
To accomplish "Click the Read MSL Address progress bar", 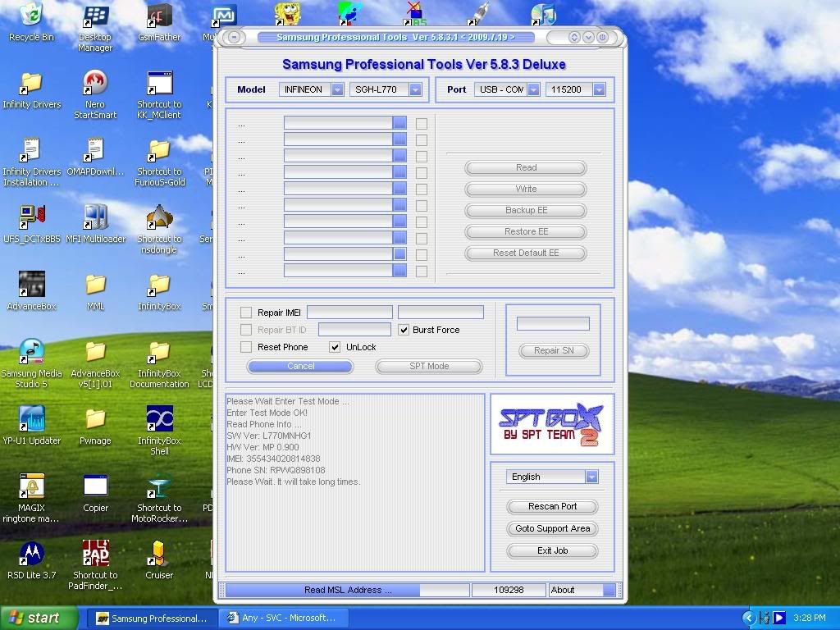I will coord(347,590).
